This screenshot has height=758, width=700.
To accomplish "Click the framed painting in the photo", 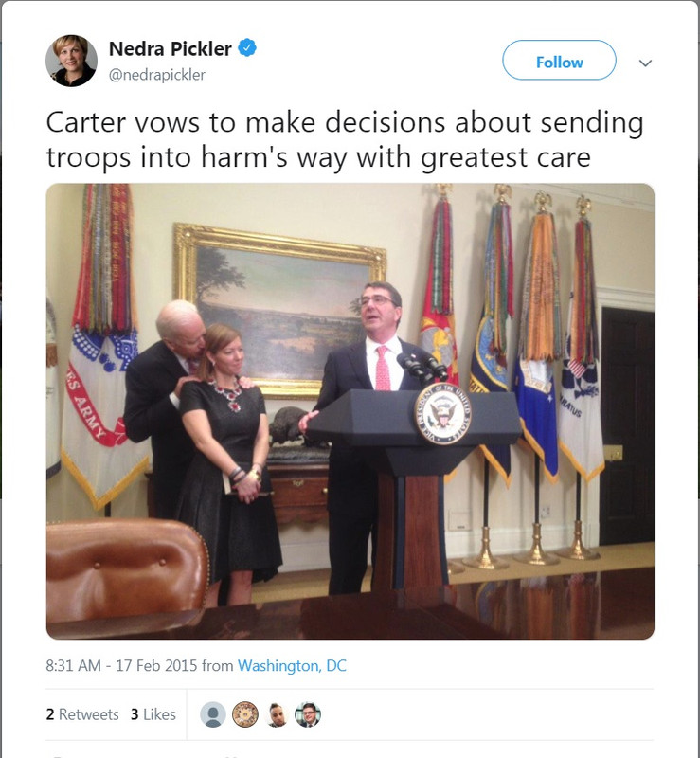I will 279,311.
